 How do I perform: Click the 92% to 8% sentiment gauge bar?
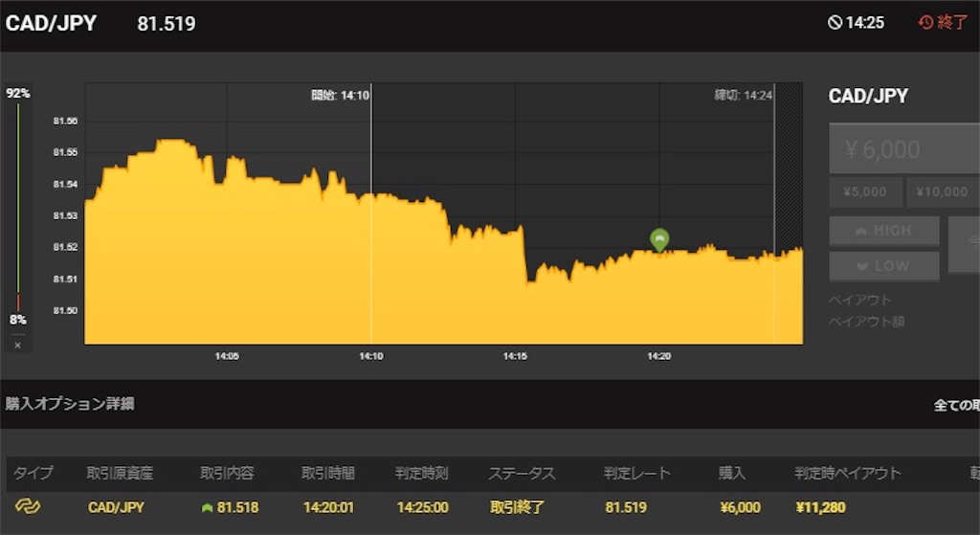point(18,207)
